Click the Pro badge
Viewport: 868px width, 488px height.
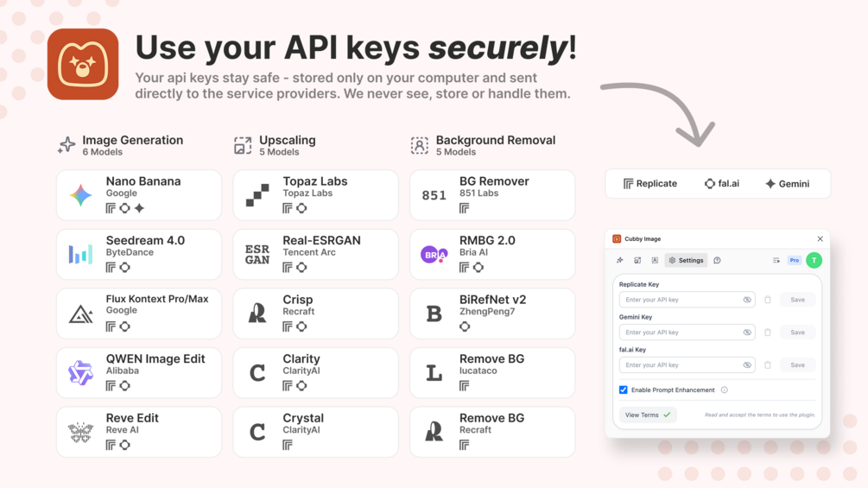click(794, 260)
